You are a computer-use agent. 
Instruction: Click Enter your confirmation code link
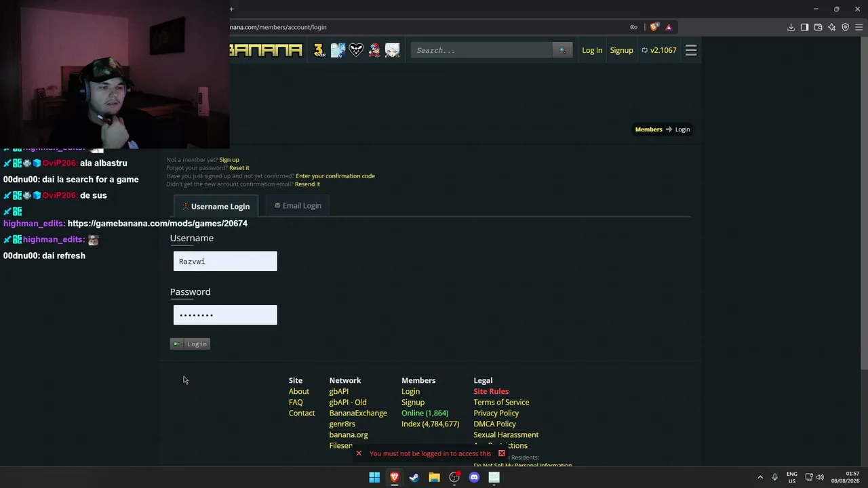point(335,176)
